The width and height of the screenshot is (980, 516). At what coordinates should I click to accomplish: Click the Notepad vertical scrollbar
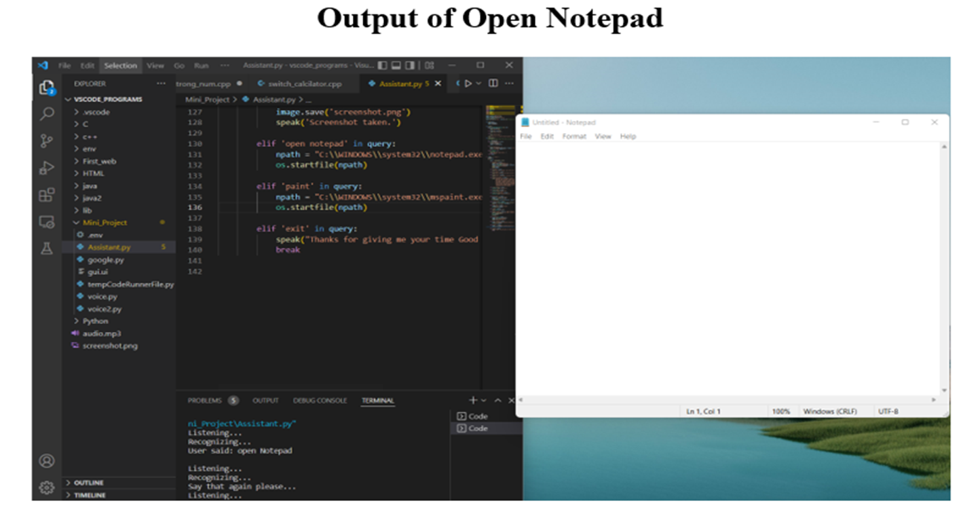(944, 269)
